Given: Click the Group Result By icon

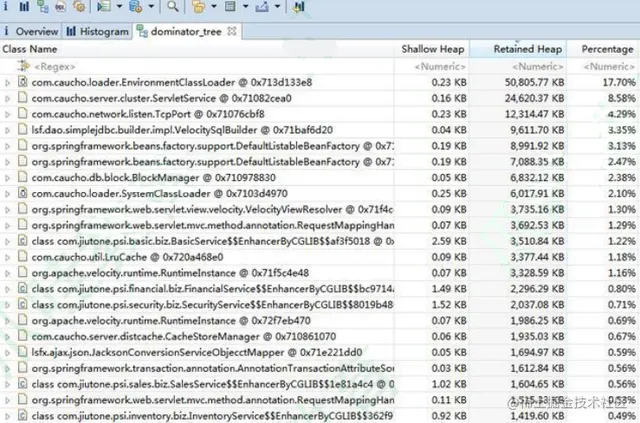Looking at the screenshot, I should (198, 7).
